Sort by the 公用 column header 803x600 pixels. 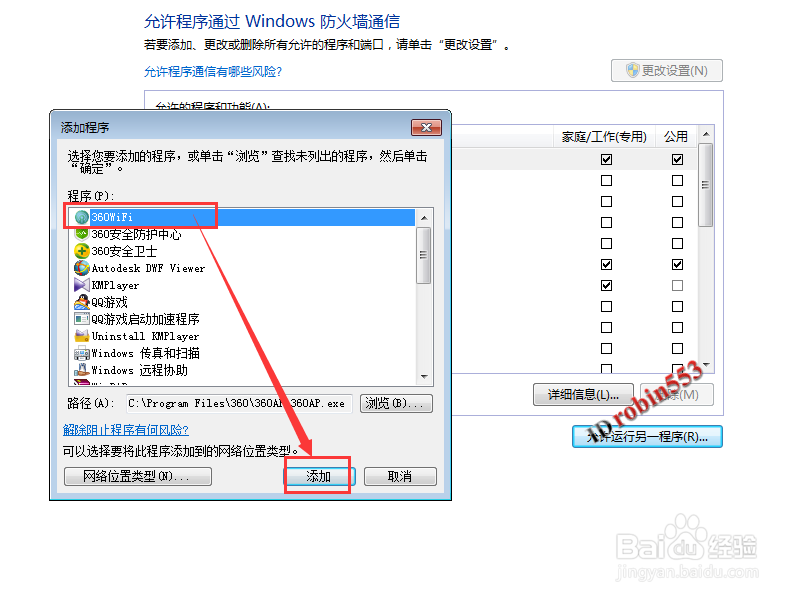click(676, 137)
